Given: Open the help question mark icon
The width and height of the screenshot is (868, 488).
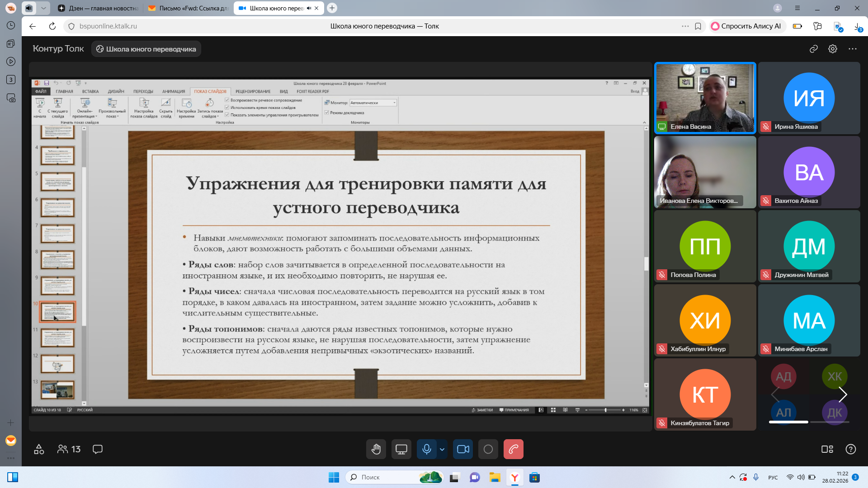Looking at the screenshot, I should pyautogui.click(x=850, y=449).
